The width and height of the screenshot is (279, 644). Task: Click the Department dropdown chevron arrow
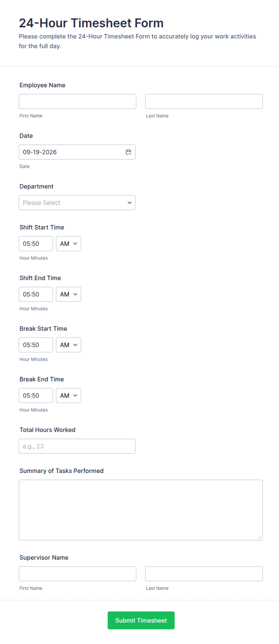(130, 203)
